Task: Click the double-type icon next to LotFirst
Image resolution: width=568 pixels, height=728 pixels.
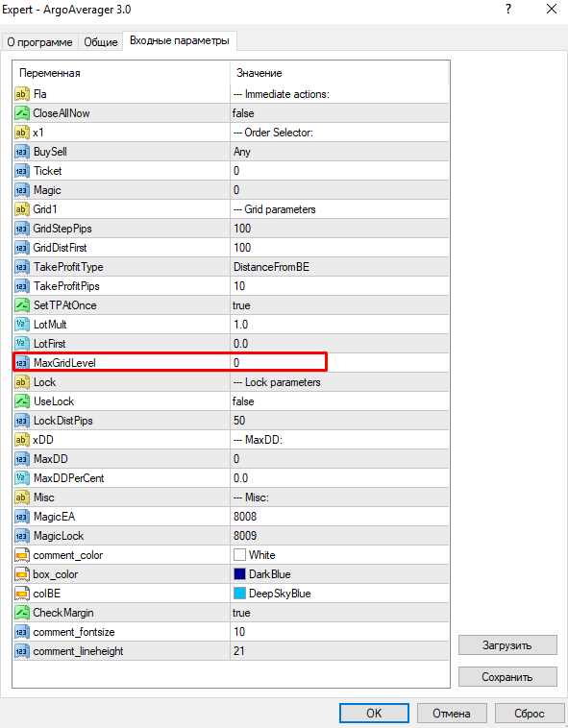Action: [x=21, y=344]
